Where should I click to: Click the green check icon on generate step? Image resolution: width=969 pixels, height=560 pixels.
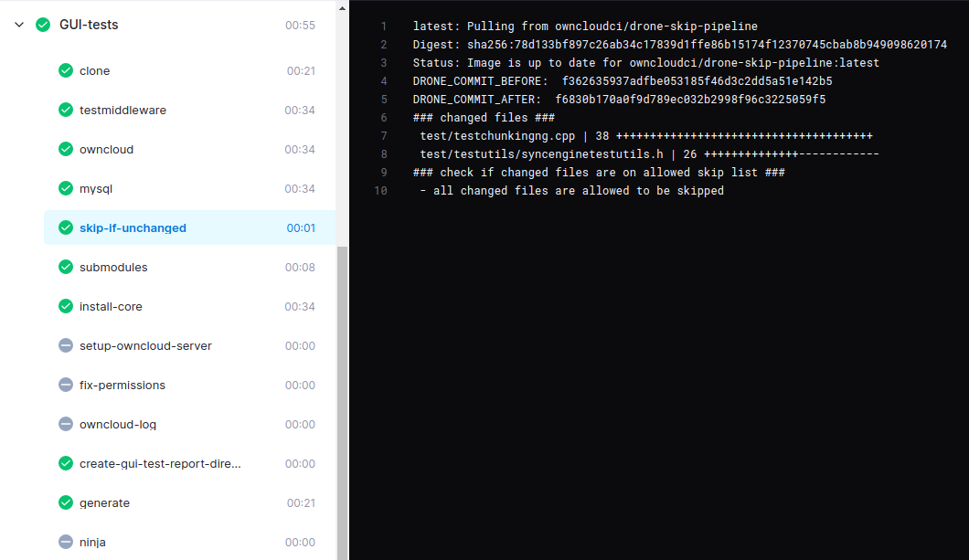click(65, 502)
